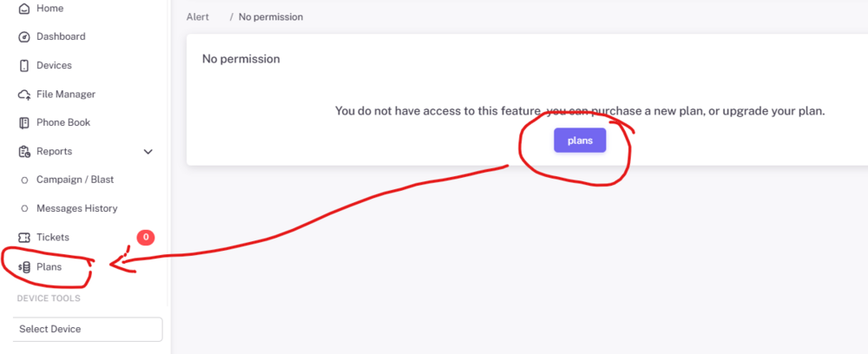868x354 pixels.
Task: Open Messages History report
Action: tap(76, 209)
